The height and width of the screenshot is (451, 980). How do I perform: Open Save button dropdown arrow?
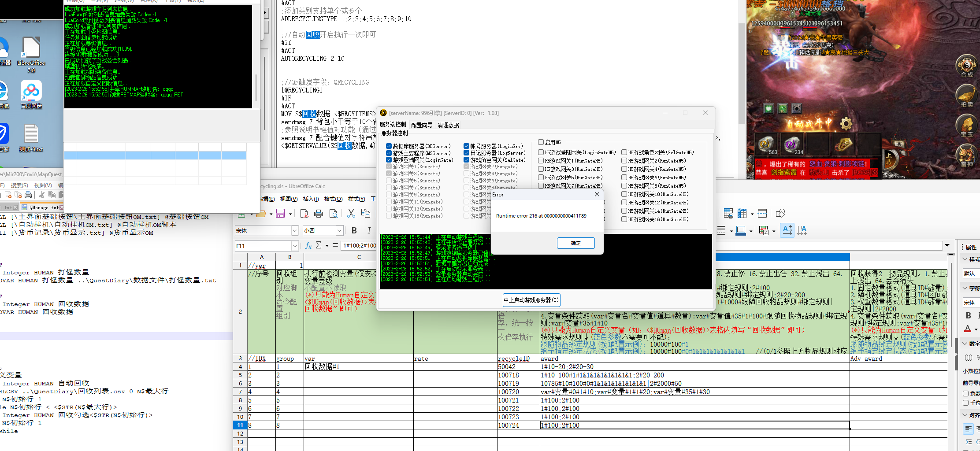tap(290, 214)
